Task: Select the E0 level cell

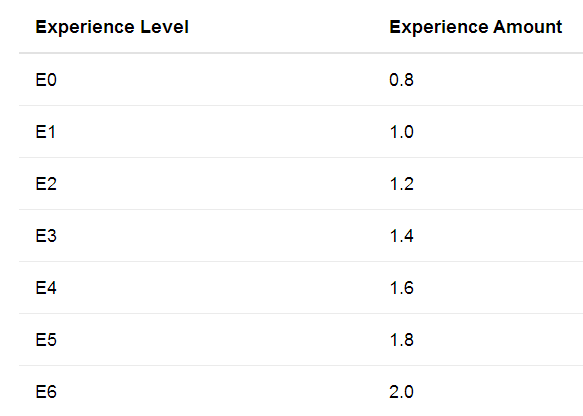Action: (46, 80)
